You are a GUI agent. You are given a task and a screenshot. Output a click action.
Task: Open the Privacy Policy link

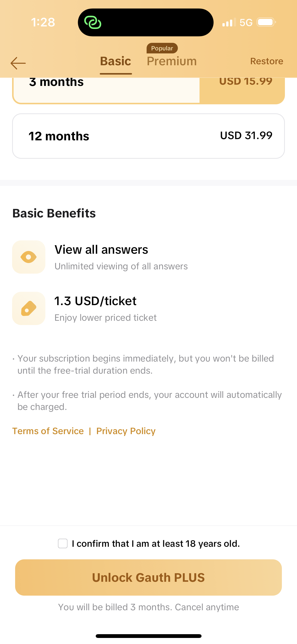point(126,431)
